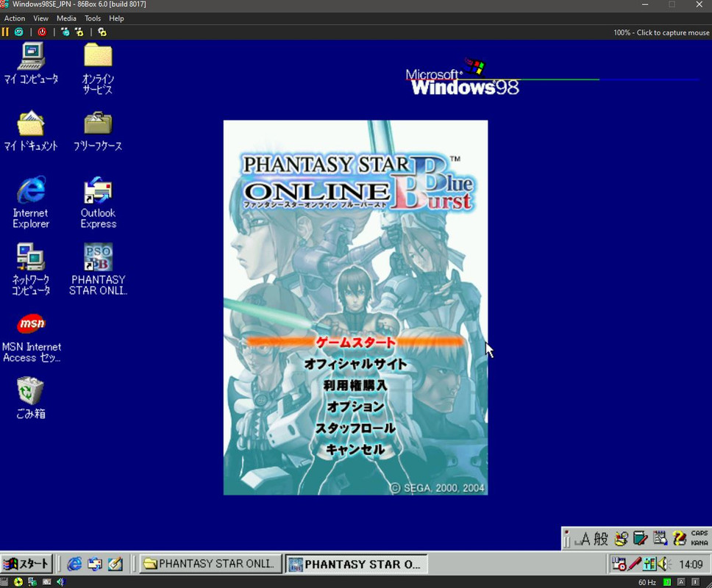
Task: Open the Help menu
Action: click(116, 18)
